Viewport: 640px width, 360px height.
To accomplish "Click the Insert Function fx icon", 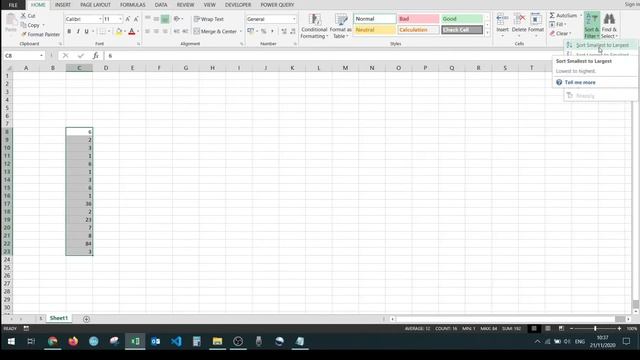I will tap(96, 56).
